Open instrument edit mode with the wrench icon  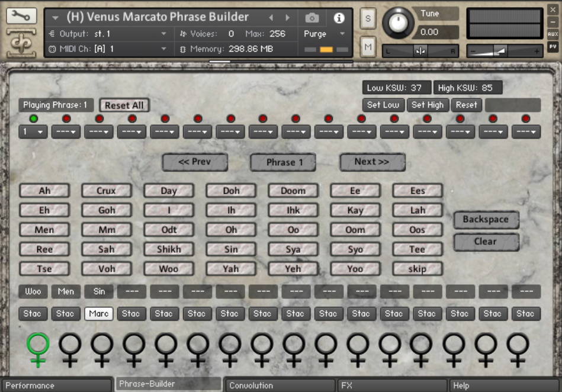pyautogui.click(x=21, y=16)
